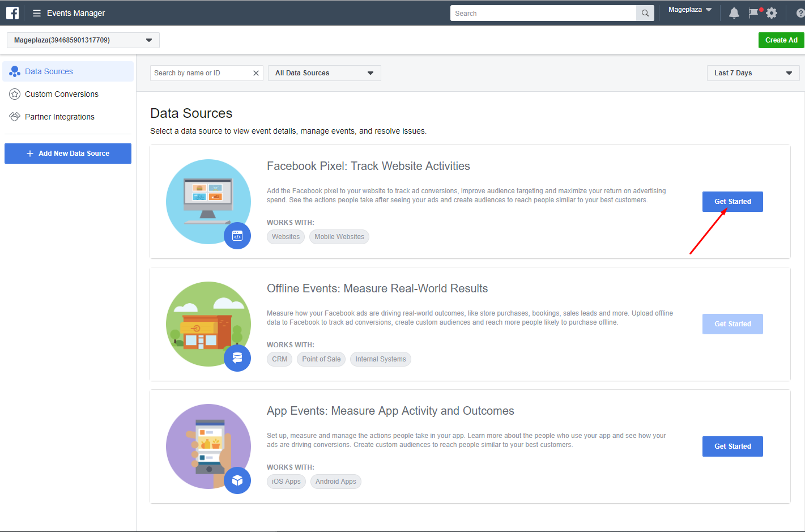Click the App Events cube badge icon
Viewport: 805px width, 532px height.
(x=237, y=480)
